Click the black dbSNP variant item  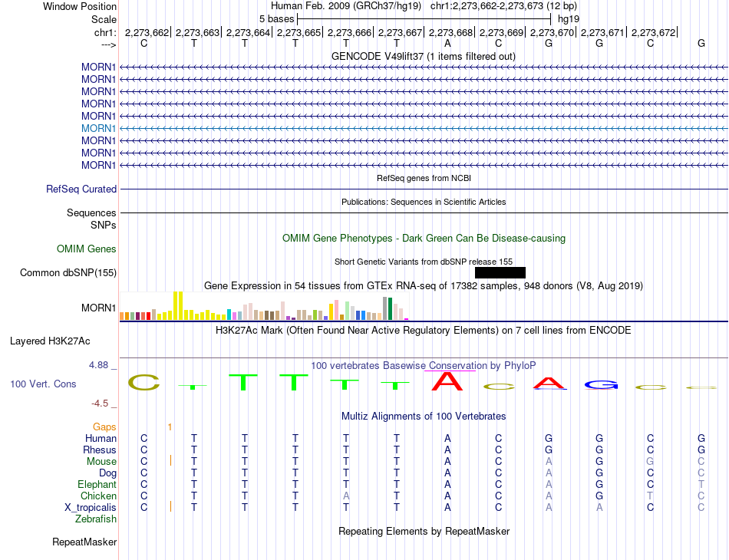[500, 273]
